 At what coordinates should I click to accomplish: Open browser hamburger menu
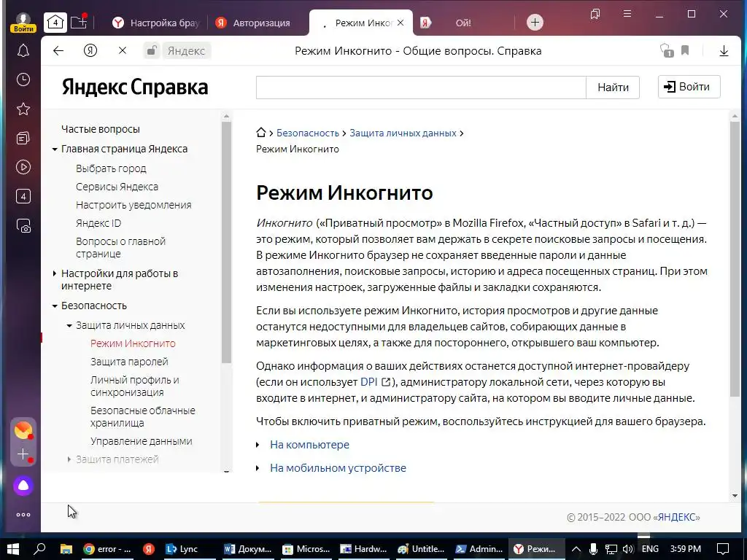pos(627,14)
